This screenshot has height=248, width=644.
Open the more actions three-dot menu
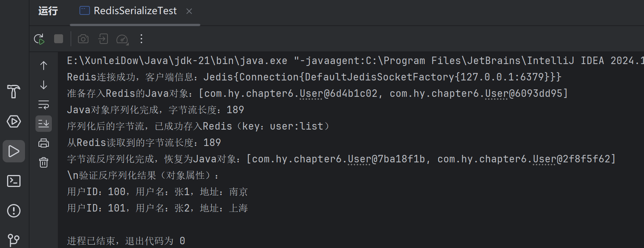(141, 39)
